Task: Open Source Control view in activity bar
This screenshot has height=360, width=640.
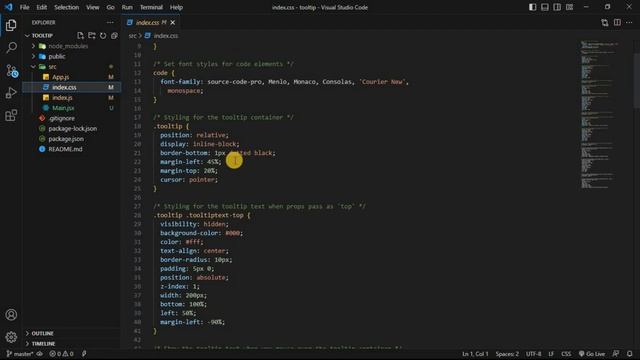Action: (x=11, y=71)
